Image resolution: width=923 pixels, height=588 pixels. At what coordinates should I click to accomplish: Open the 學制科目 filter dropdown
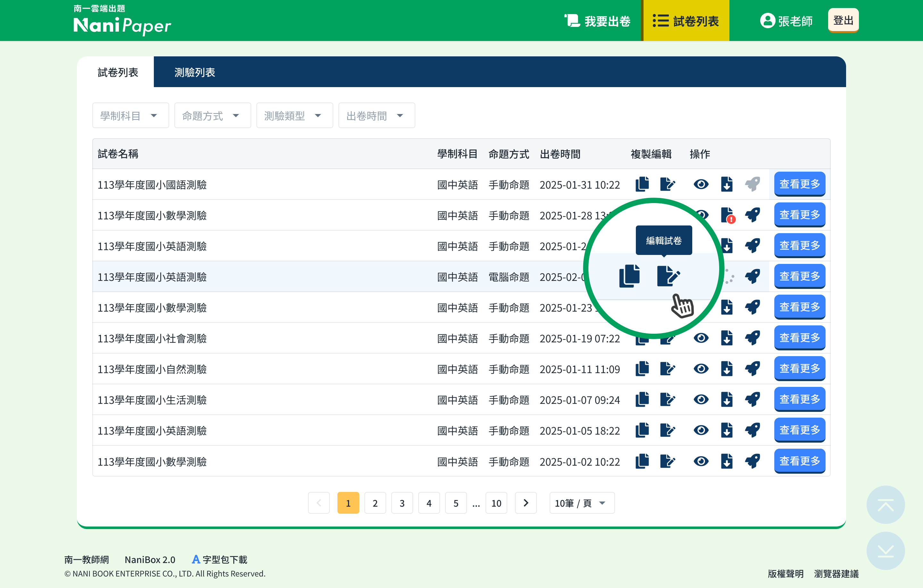tap(130, 115)
